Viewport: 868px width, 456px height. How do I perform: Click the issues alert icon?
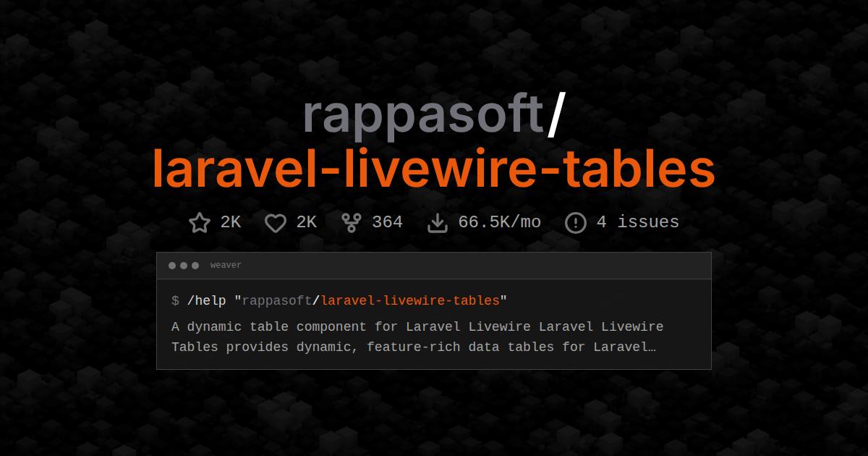(x=576, y=222)
